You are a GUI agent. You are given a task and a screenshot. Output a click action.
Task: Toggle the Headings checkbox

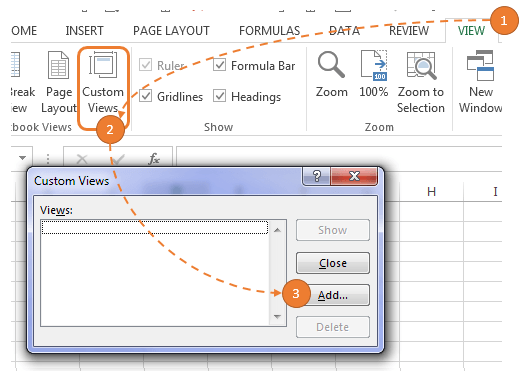click(x=219, y=96)
